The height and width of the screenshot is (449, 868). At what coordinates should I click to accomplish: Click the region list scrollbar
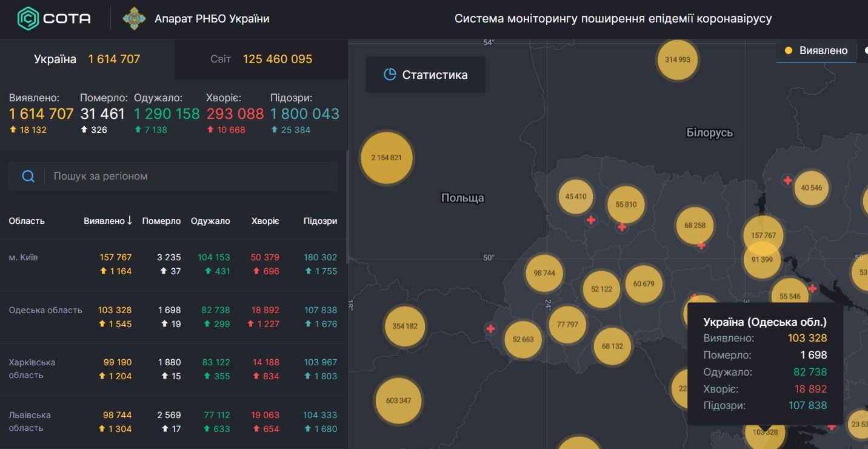point(347,206)
